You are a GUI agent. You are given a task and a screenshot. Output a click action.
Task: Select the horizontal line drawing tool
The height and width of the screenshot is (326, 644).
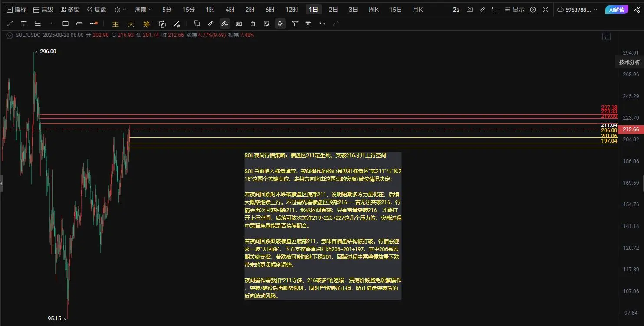[x=52, y=24]
